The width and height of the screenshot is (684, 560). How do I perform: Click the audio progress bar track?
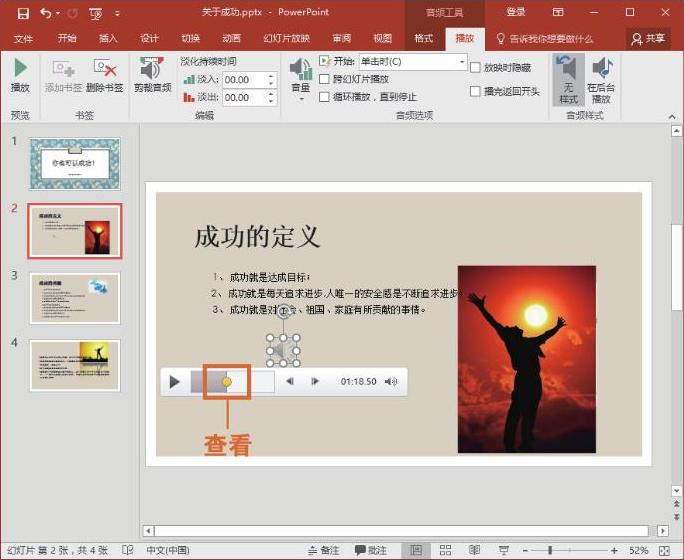(233, 382)
